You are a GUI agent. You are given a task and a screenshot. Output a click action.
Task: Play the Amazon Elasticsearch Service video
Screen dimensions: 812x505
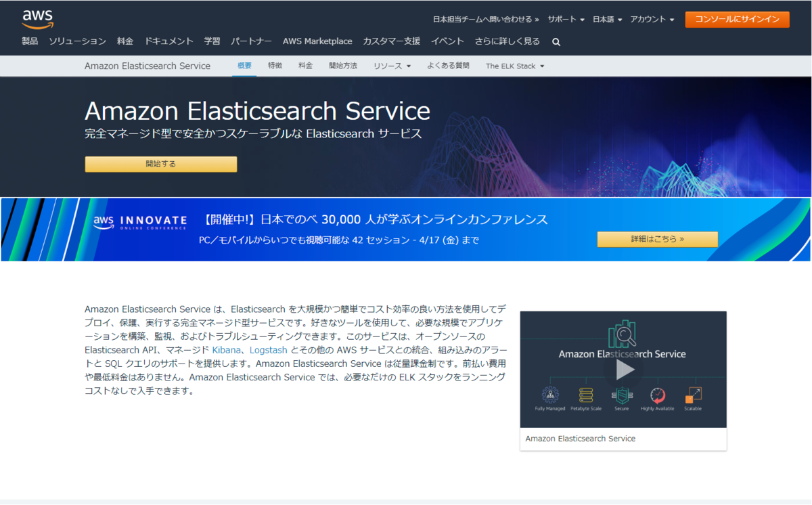point(624,370)
